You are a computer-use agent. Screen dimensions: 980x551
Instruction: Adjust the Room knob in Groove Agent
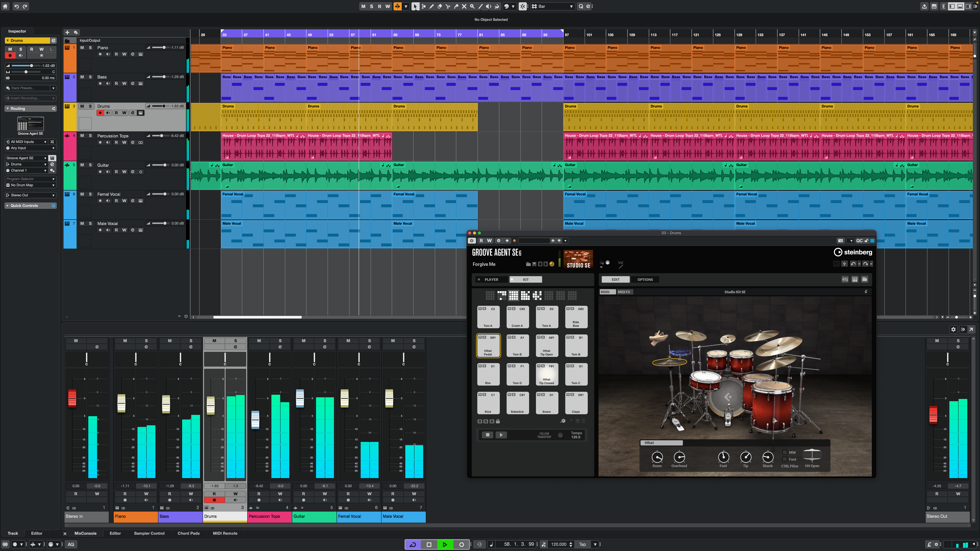point(657,457)
